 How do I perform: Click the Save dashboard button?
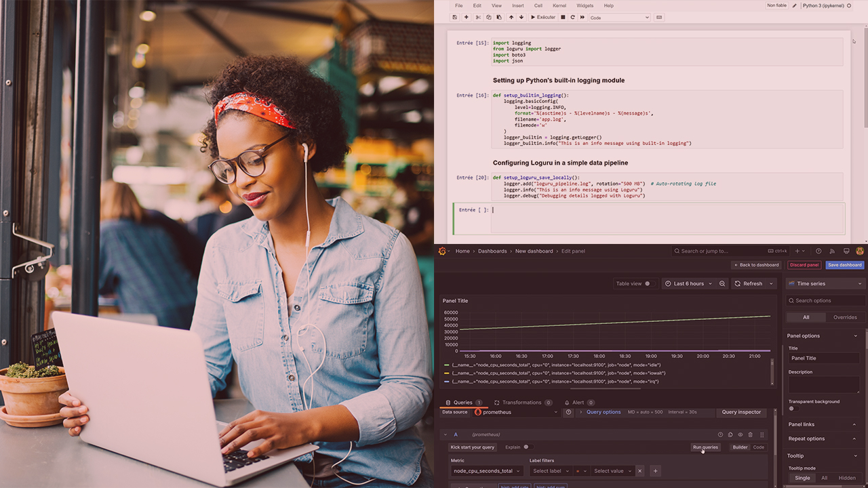click(x=845, y=265)
